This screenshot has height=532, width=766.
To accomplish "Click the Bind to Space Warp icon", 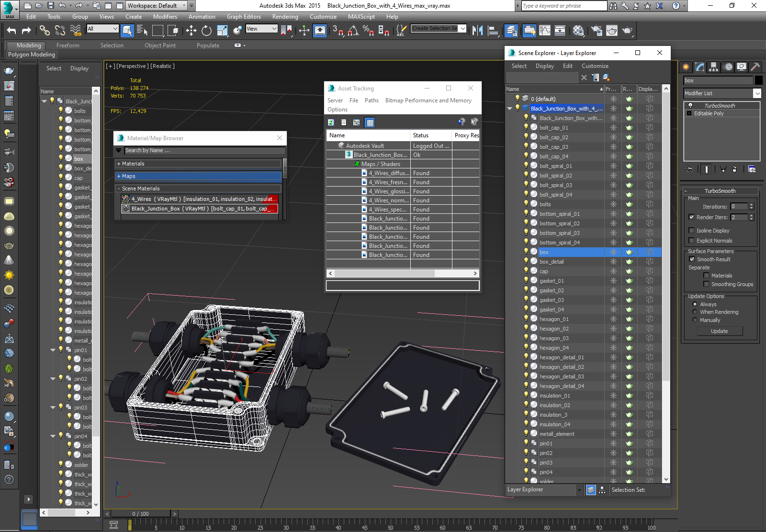I will (x=76, y=31).
